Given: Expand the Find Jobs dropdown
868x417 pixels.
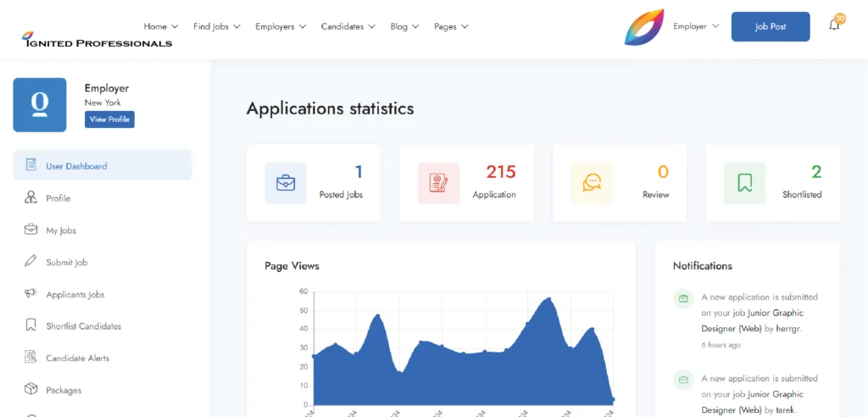Looking at the screenshot, I should 216,26.
